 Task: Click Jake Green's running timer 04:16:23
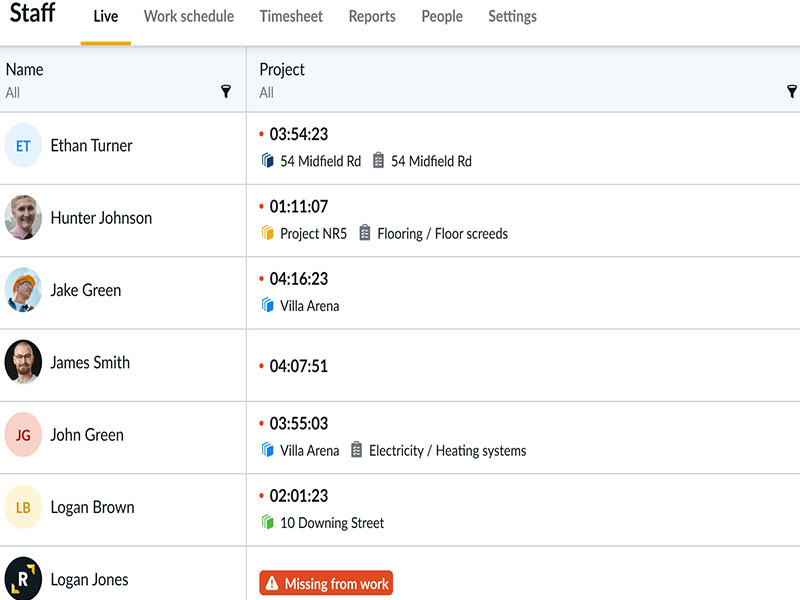coord(298,279)
